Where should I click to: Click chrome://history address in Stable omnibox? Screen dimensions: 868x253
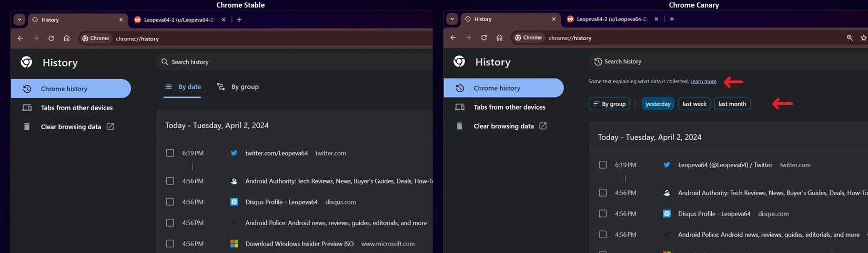coord(137,39)
